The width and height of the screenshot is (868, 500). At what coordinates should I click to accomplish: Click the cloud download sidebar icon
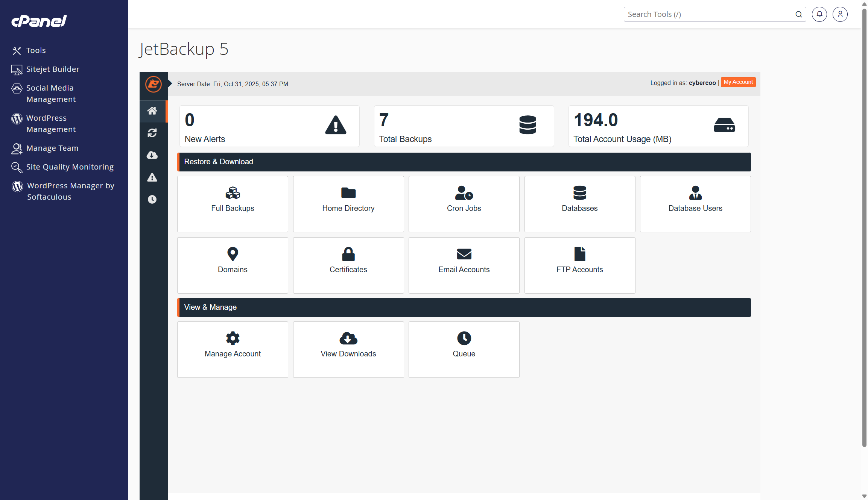click(152, 155)
